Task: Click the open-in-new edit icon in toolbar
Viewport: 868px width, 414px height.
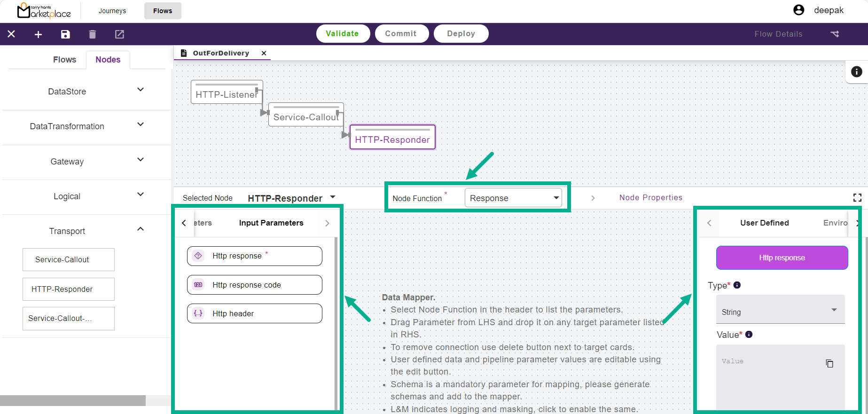Action: coord(120,34)
